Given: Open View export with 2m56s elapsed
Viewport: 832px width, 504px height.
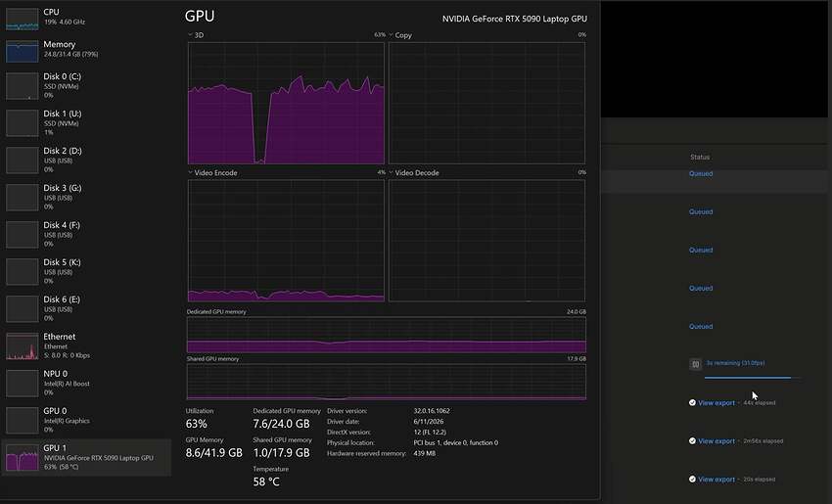Looking at the screenshot, I should click(x=716, y=440).
